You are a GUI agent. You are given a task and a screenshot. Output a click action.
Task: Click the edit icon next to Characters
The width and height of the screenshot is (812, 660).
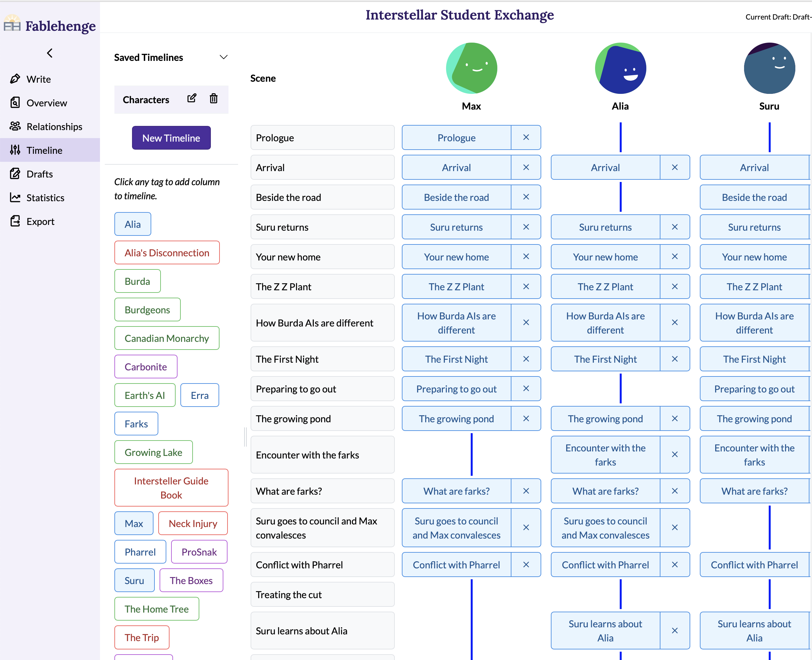click(192, 99)
